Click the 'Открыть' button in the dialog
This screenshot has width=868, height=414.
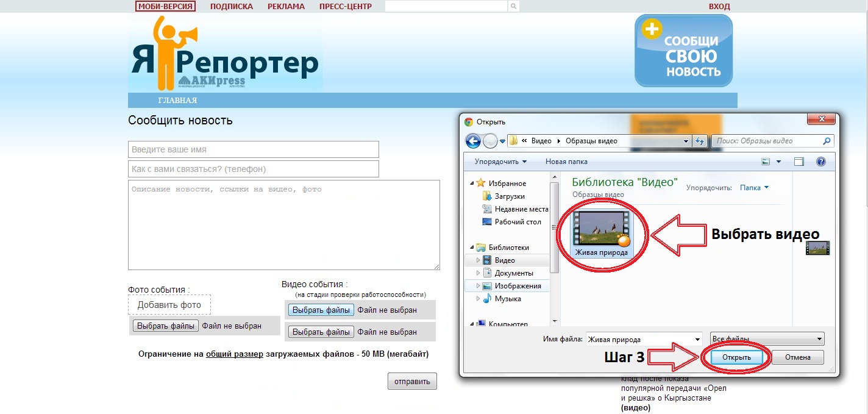click(736, 357)
